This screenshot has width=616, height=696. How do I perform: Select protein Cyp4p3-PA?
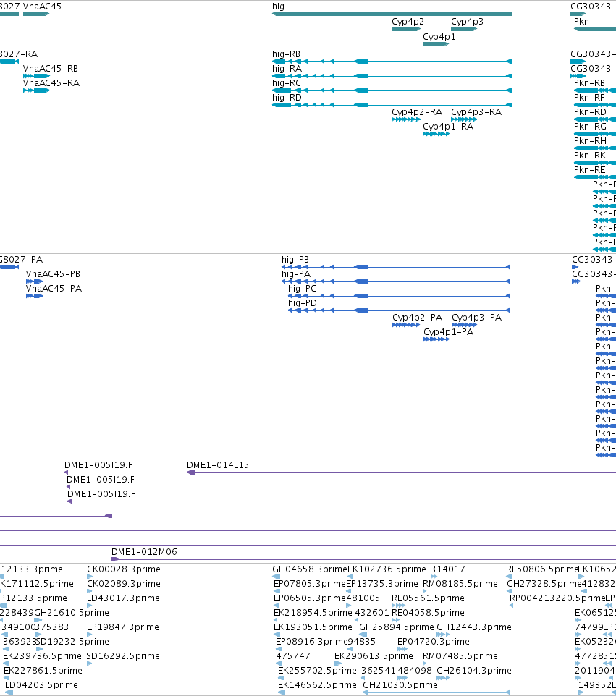[464, 325]
